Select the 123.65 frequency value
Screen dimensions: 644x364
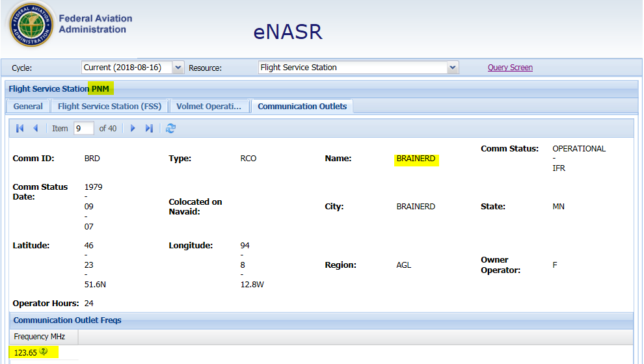click(x=25, y=352)
